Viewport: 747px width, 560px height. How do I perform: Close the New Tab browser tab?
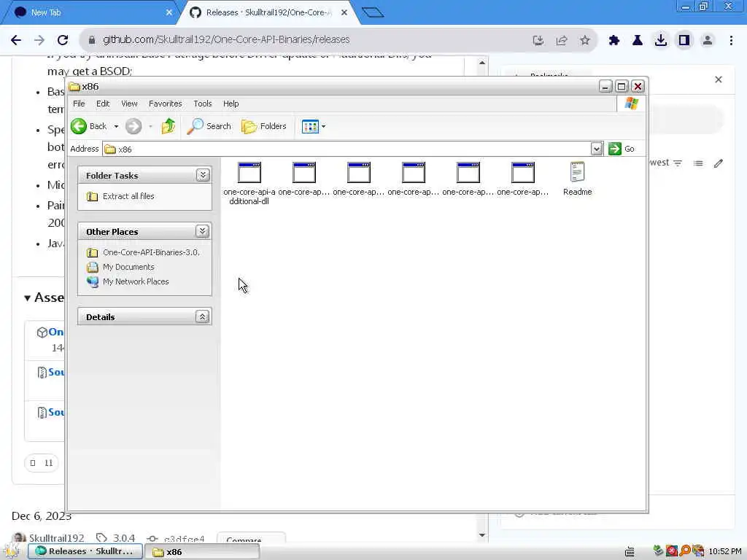pyautogui.click(x=169, y=12)
